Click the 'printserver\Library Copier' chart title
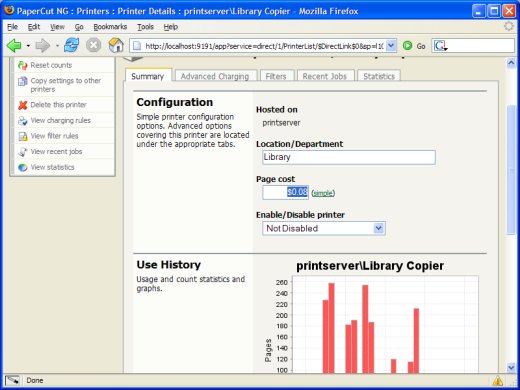This screenshot has width=520, height=390. click(370, 266)
